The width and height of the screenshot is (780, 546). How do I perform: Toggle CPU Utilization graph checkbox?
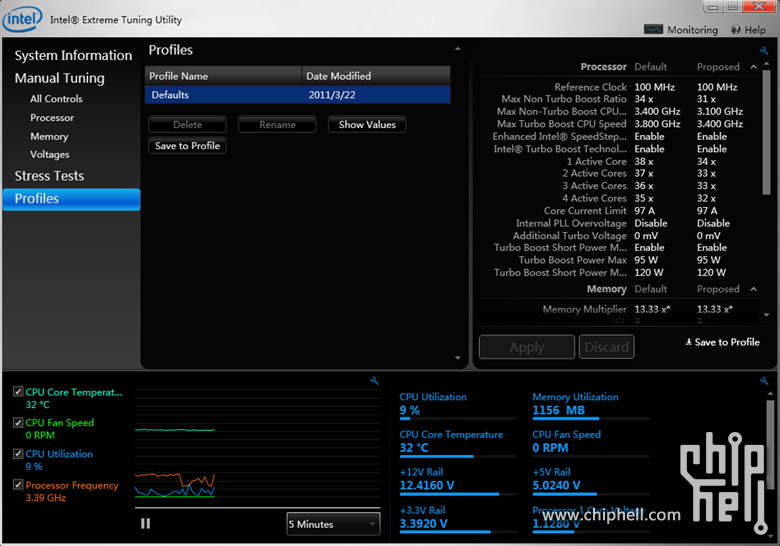pos(18,454)
